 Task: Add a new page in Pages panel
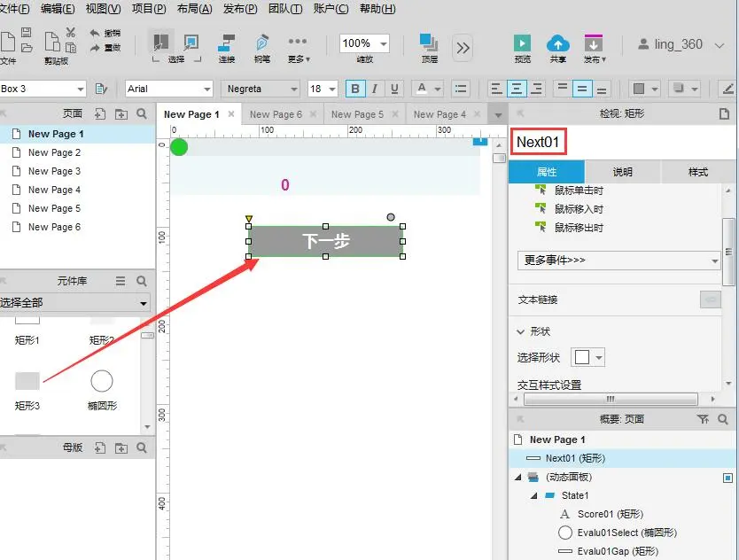(x=100, y=113)
